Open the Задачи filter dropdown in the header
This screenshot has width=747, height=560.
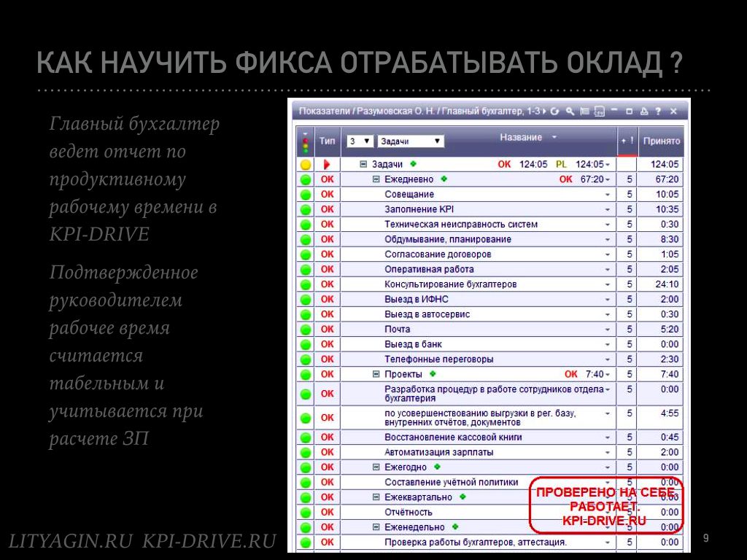click(x=410, y=141)
